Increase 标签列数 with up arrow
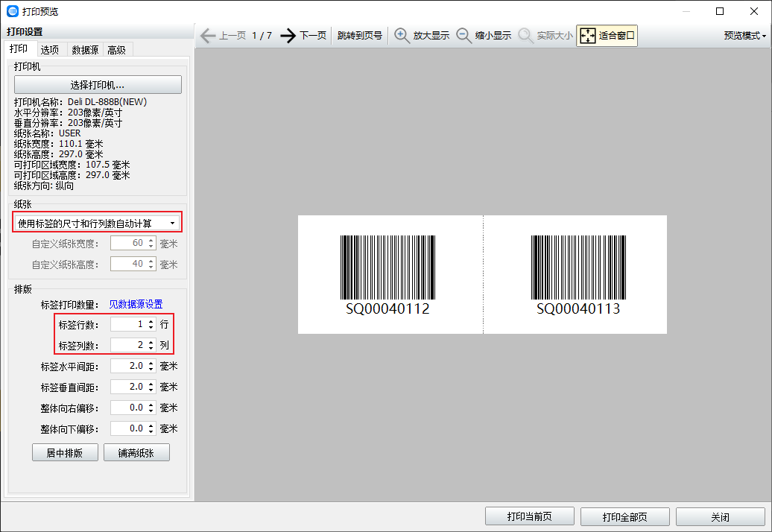Viewport: 772px width, 532px height. (x=151, y=341)
